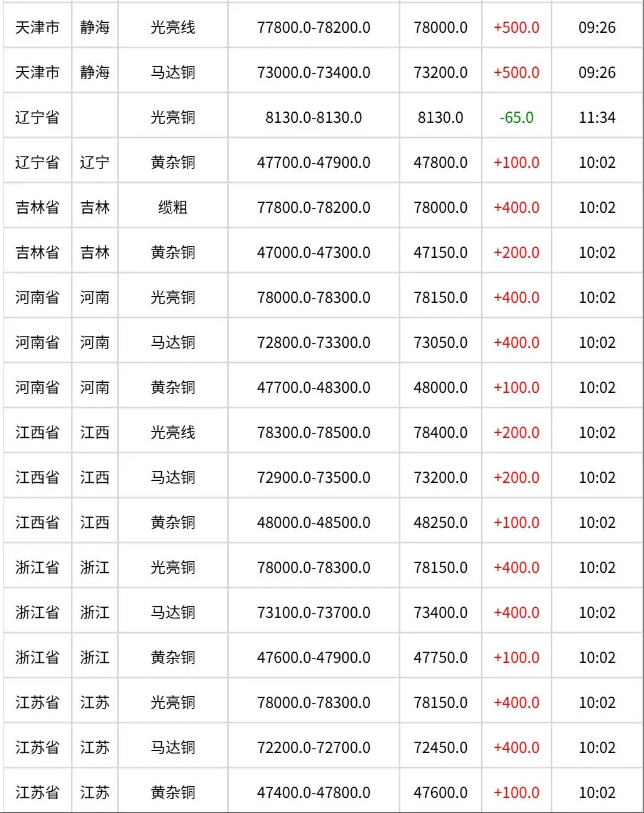The image size is (644, 813).
Task: Select 河南 city in the 光亮铜 row
Action: (95, 298)
